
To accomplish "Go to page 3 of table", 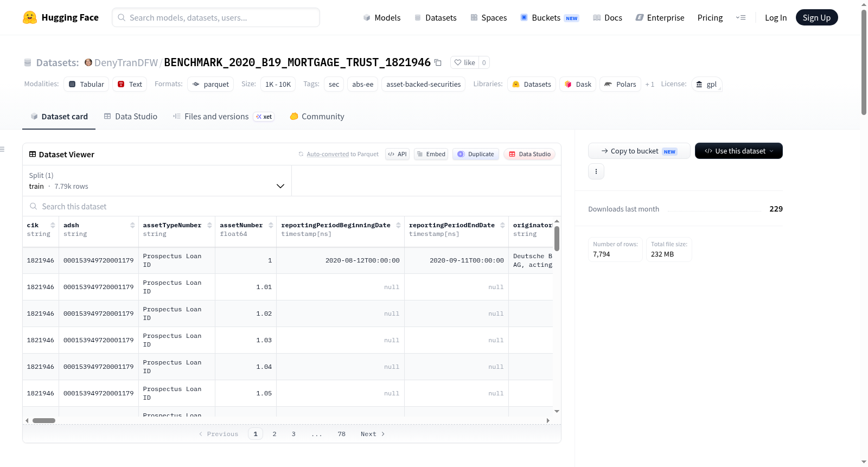I will click(x=293, y=434).
